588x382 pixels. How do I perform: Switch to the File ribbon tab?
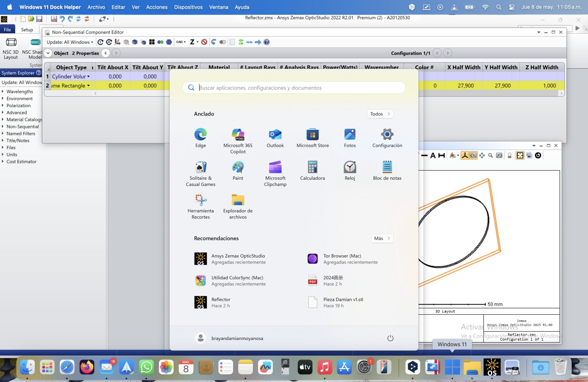coord(7,30)
